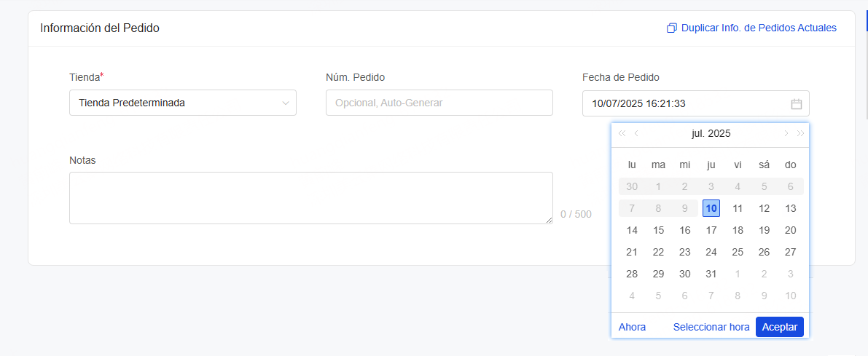Click the duplicate icon beside Duplicar Info.
Viewport: 868px width, 356px height.
click(x=671, y=28)
